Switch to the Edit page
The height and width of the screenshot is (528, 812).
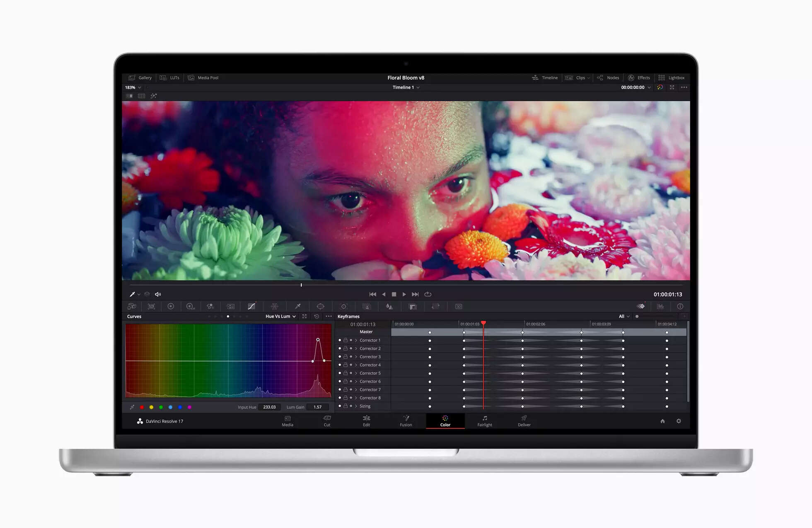[366, 421]
